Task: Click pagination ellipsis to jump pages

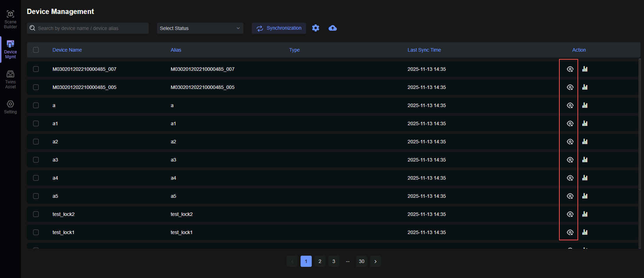Action: pyautogui.click(x=348, y=261)
